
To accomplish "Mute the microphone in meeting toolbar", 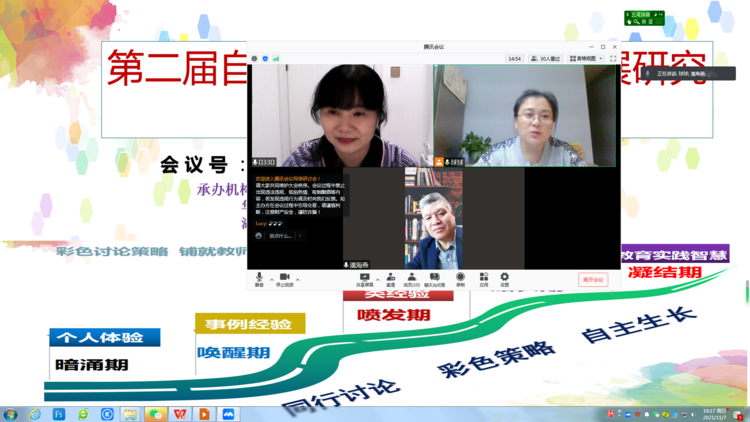I will click(259, 278).
